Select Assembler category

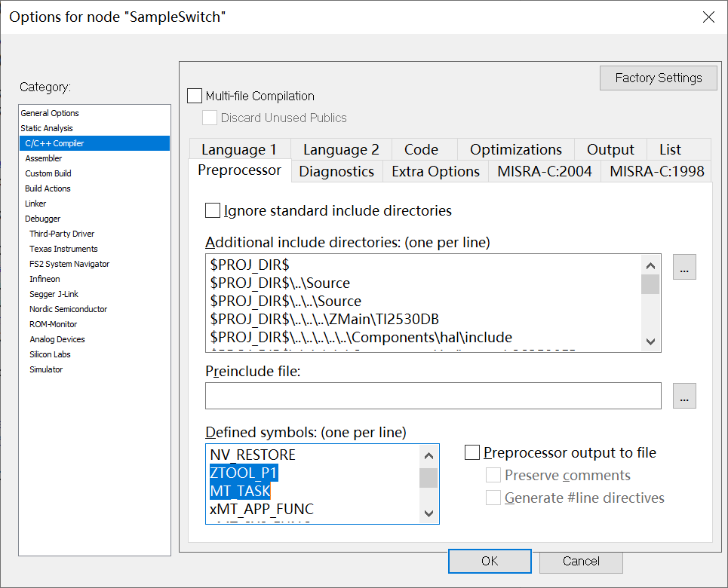95,158
